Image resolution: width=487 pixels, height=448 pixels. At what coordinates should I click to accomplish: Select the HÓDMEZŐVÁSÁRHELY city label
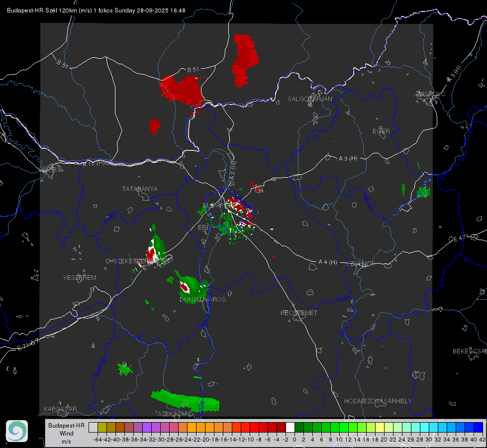378,401
